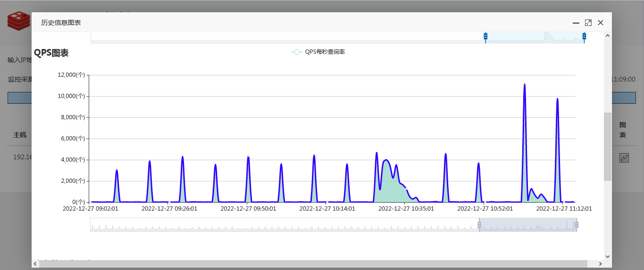Toggle the QPS每秒查询率 legend series
644x270 pixels.
click(x=318, y=52)
